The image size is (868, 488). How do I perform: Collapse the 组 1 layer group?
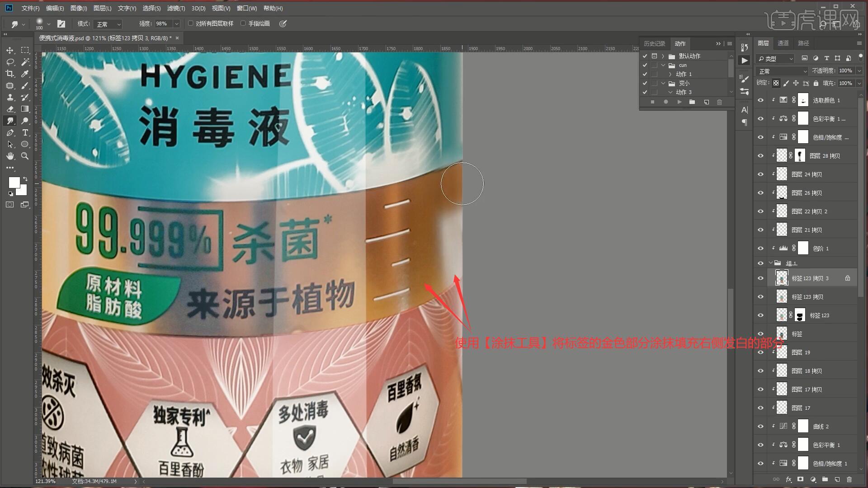[771, 263]
